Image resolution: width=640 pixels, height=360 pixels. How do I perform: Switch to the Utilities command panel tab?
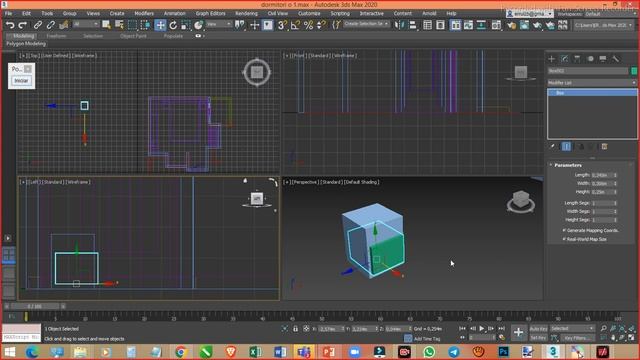tap(616, 59)
